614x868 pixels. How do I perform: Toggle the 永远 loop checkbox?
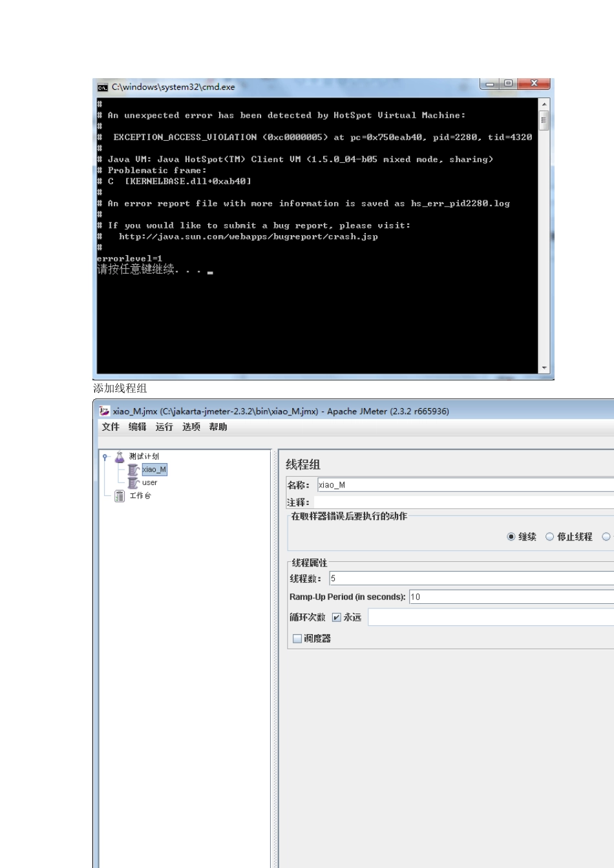click(x=336, y=617)
